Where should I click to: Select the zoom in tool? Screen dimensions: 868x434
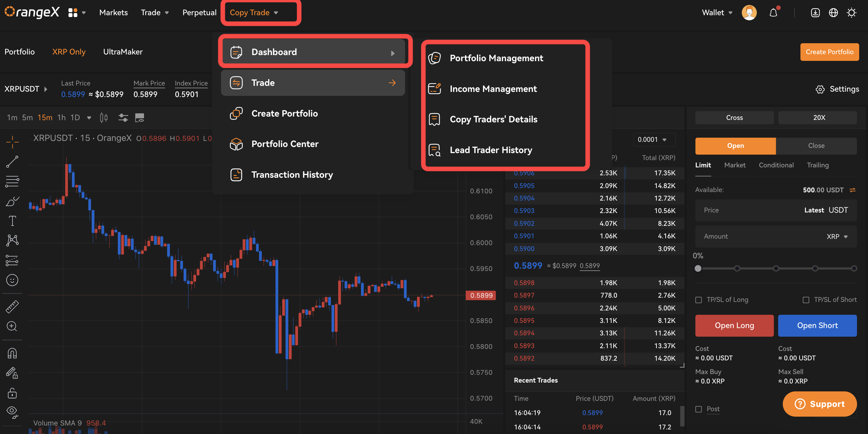pyautogui.click(x=12, y=326)
